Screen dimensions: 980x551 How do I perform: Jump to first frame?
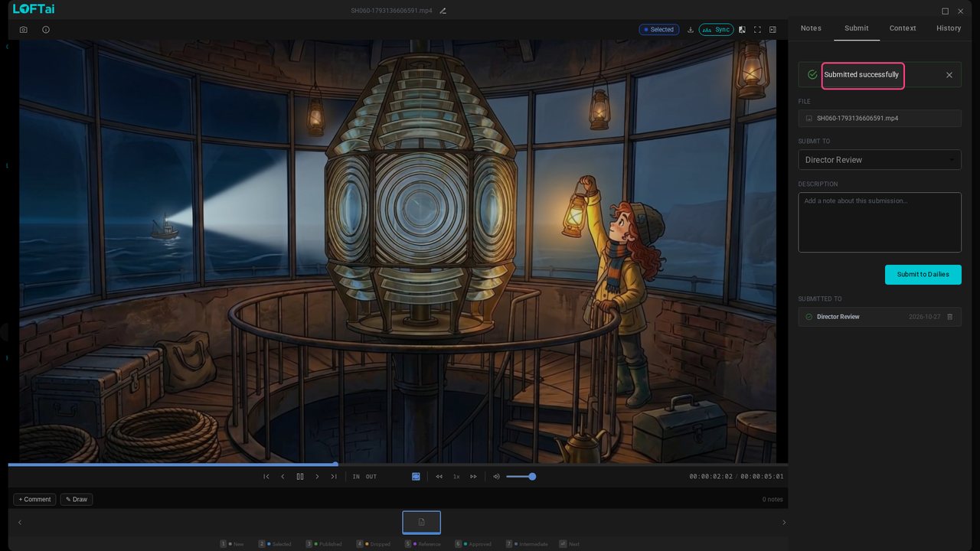(x=266, y=477)
